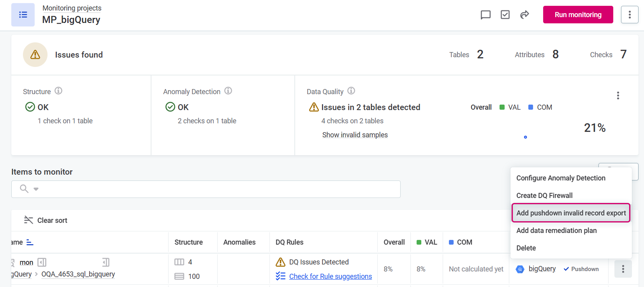This screenshot has width=644, height=287.
Task: Click the bigQuery source name in the mon row
Action: 542,269
